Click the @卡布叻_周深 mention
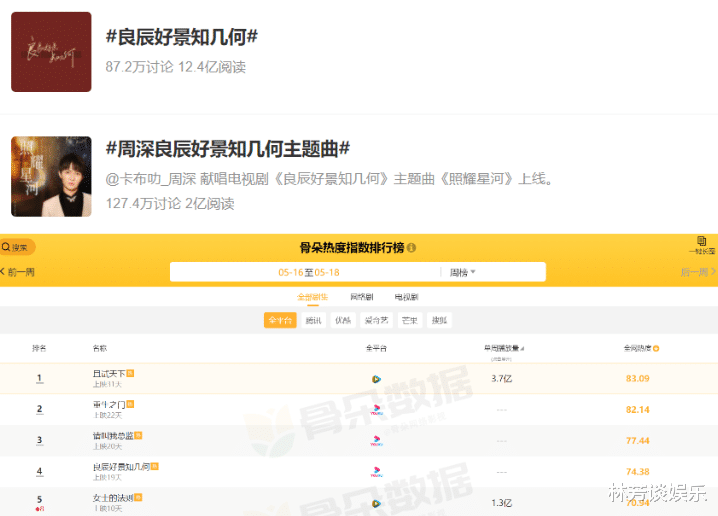The image size is (718, 516). coord(151,179)
